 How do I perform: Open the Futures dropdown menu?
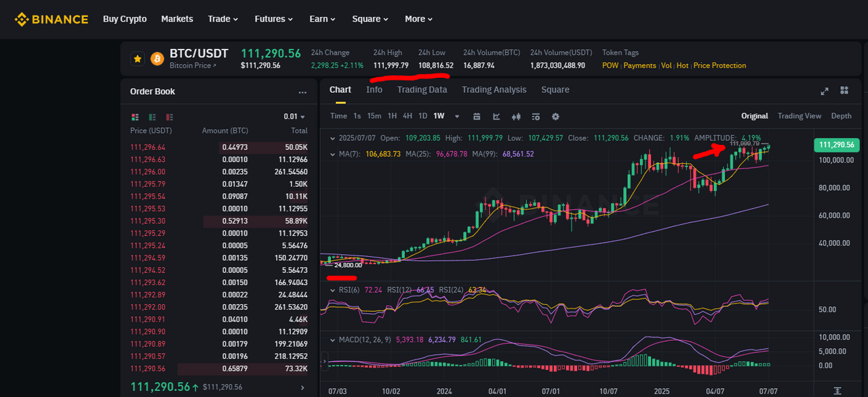274,19
